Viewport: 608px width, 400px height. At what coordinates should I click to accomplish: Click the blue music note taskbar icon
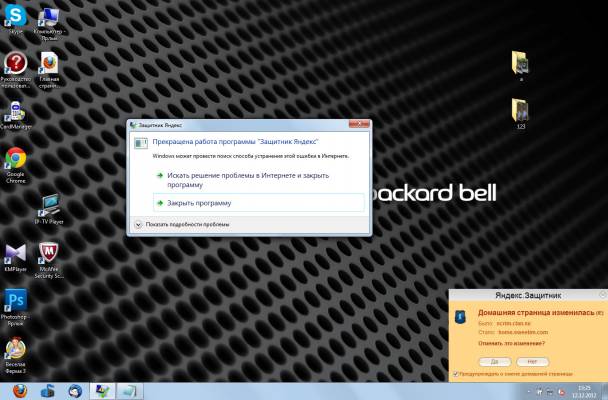(x=47, y=391)
